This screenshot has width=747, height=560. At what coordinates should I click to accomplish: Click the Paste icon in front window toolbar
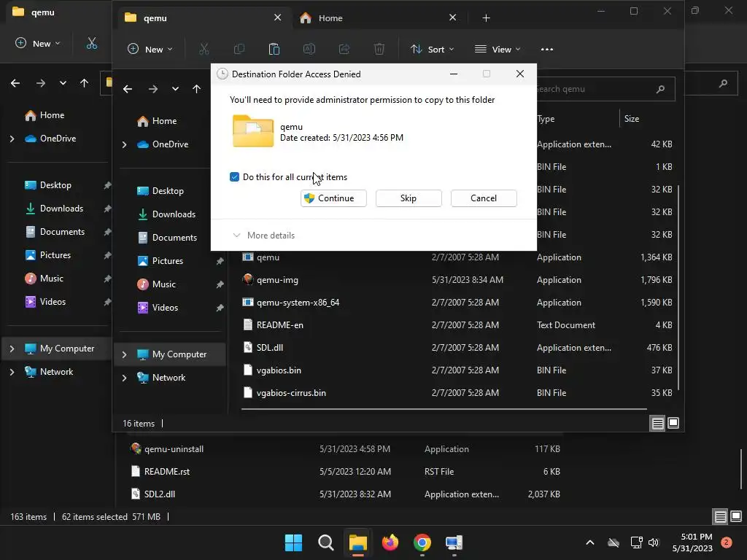274,49
